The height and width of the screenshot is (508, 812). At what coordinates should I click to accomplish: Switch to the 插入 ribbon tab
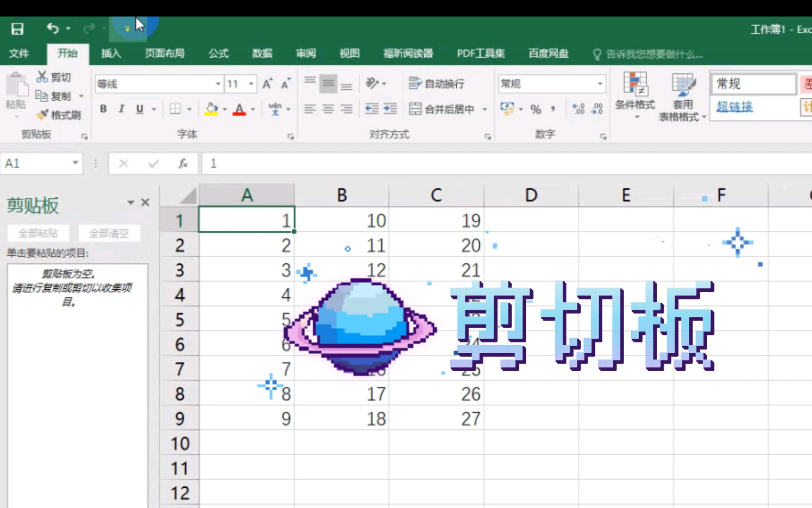pyautogui.click(x=110, y=54)
